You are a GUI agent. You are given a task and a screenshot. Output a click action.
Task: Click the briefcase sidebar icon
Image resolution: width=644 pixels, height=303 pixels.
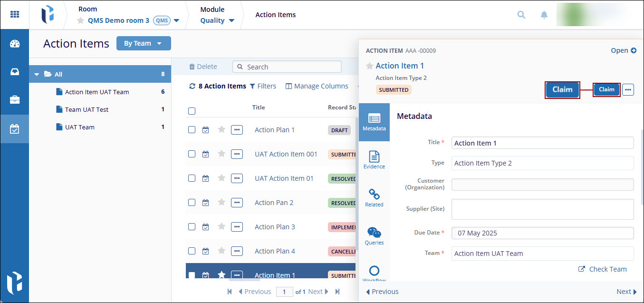pos(15,100)
